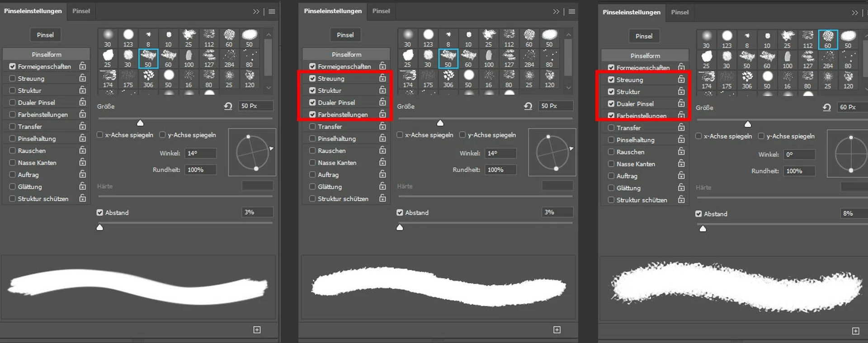Image resolution: width=868 pixels, height=343 pixels.
Task: Reset brush size icon in middle panel
Action: tap(528, 106)
